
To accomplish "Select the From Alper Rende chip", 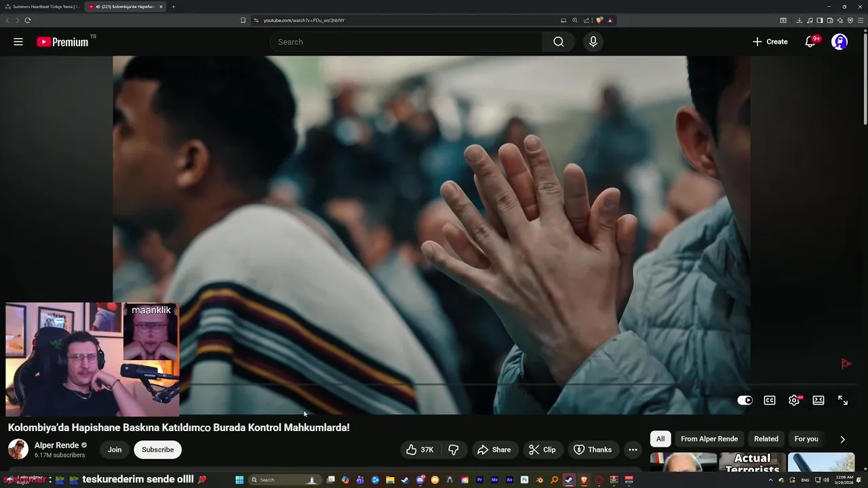I will pyautogui.click(x=709, y=439).
